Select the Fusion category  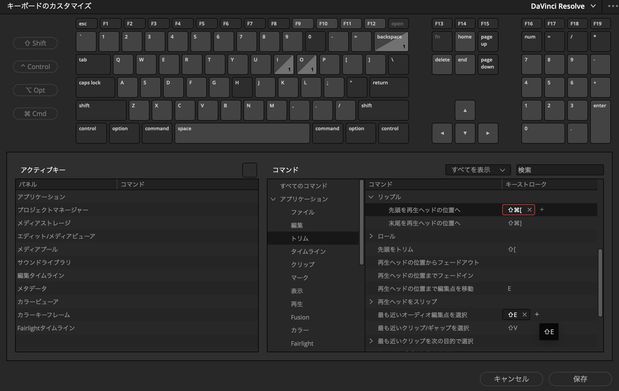300,317
